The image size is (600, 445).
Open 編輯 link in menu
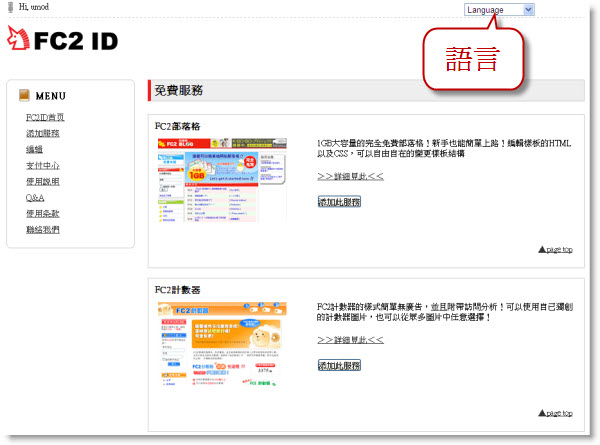[34, 149]
